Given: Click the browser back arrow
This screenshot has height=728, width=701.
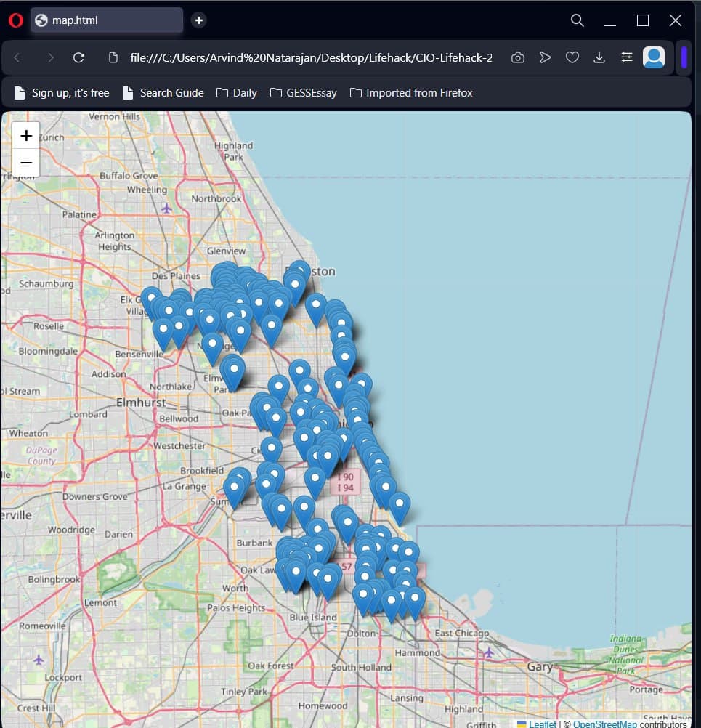Looking at the screenshot, I should click(x=17, y=57).
